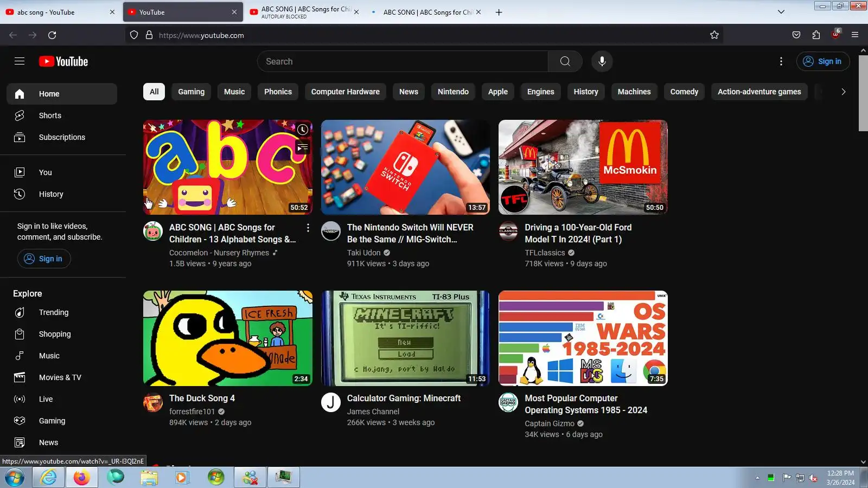Click the sidebar Sign in button
Screen dimensions: 868x488
click(x=44, y=259)
